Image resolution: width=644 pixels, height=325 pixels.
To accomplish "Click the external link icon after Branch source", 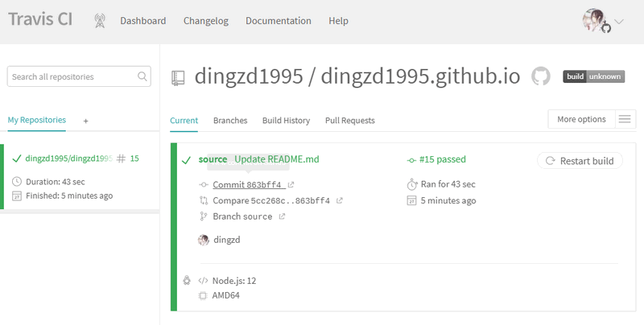I will [x=283, y=216].
